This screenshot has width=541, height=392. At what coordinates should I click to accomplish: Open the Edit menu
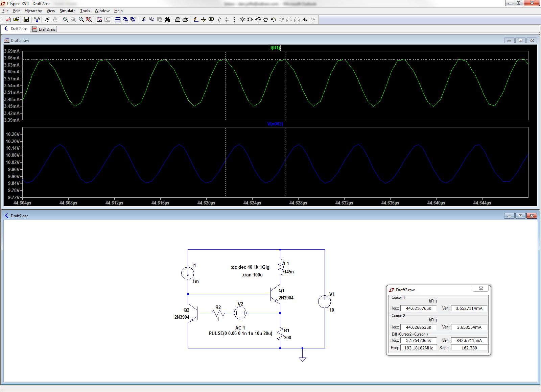click(x=17, y=11)
